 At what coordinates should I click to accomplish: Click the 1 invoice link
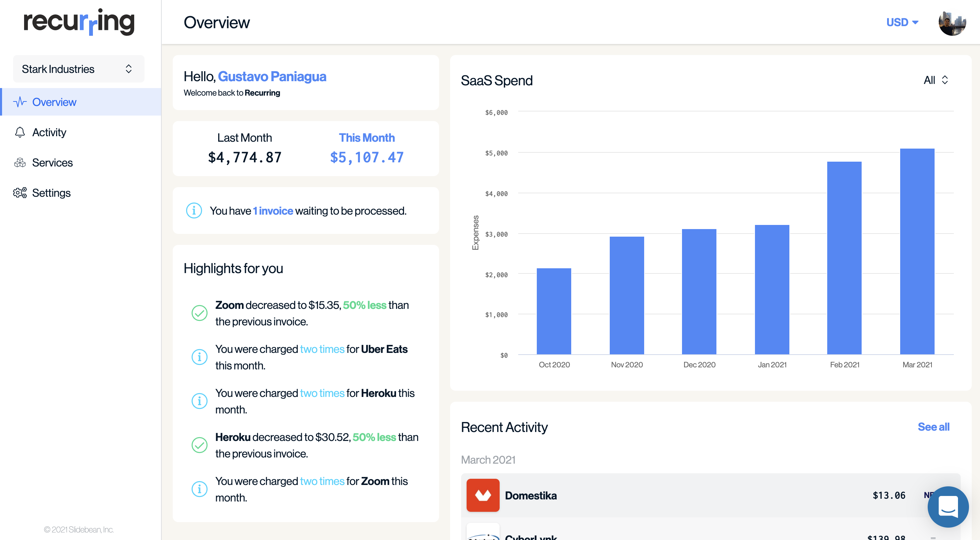click(x=273, y=210)
